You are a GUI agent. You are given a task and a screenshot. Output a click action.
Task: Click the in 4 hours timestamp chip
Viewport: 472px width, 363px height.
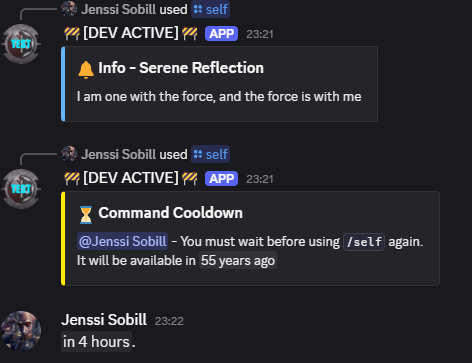[x=96, y=342]
